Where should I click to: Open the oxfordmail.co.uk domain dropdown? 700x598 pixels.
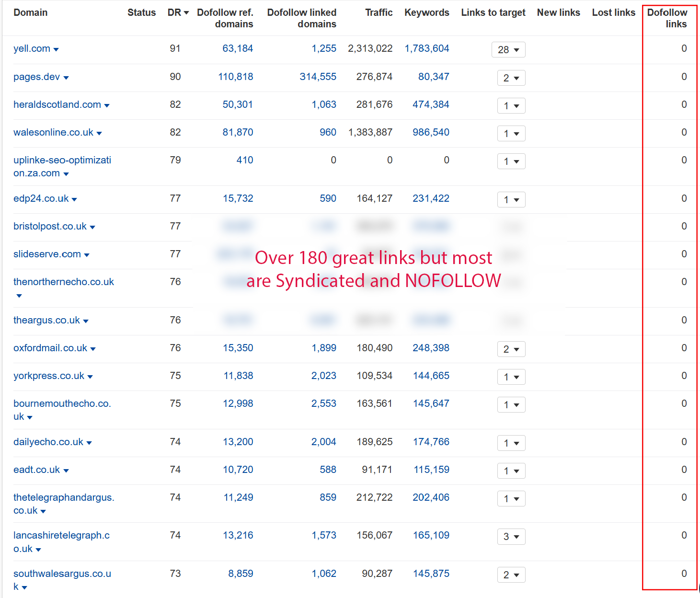[93, 349]
